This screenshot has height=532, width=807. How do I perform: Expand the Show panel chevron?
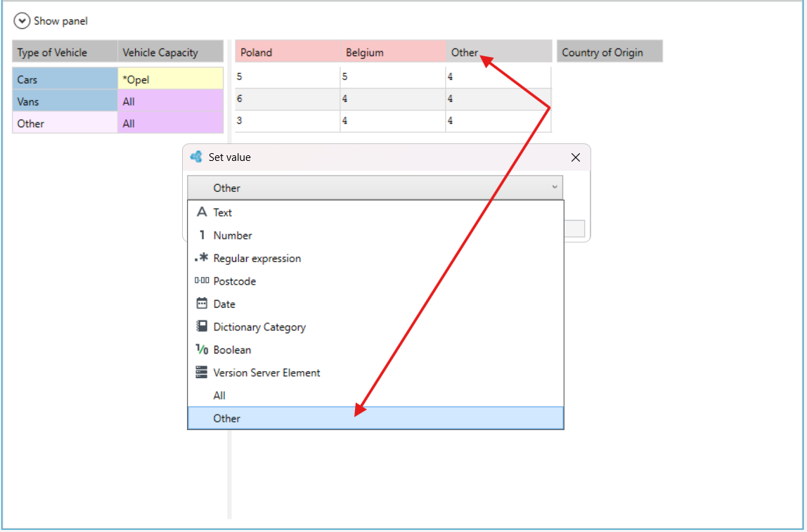pyautogui.click(x=22, y=21)
